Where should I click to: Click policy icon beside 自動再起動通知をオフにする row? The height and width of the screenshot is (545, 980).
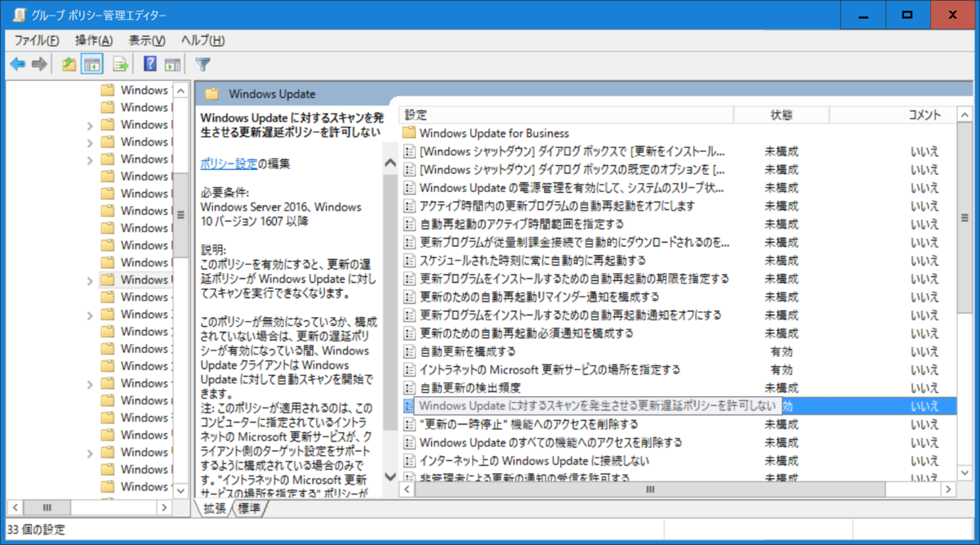pos(409,315)
